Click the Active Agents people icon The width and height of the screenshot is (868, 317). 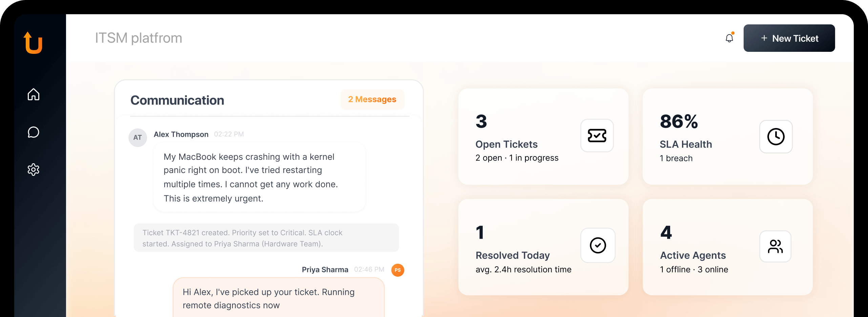(775, 246)
